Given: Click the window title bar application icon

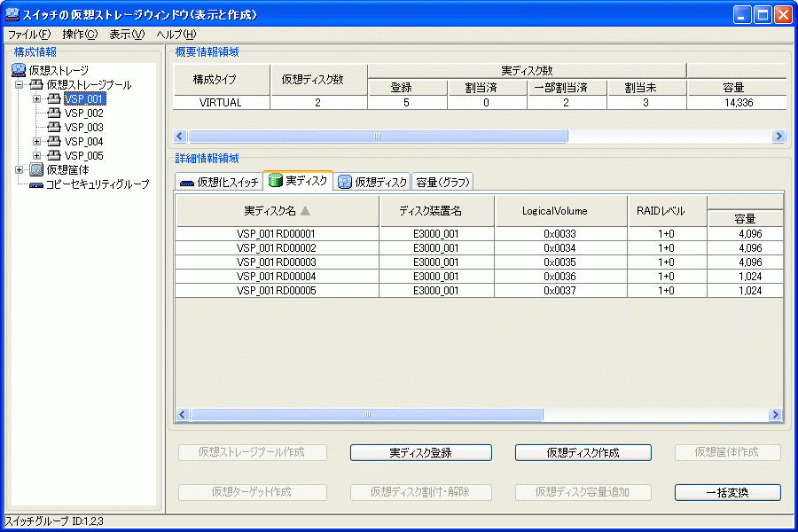Looking at the screenshot, I should pos(12,14).
